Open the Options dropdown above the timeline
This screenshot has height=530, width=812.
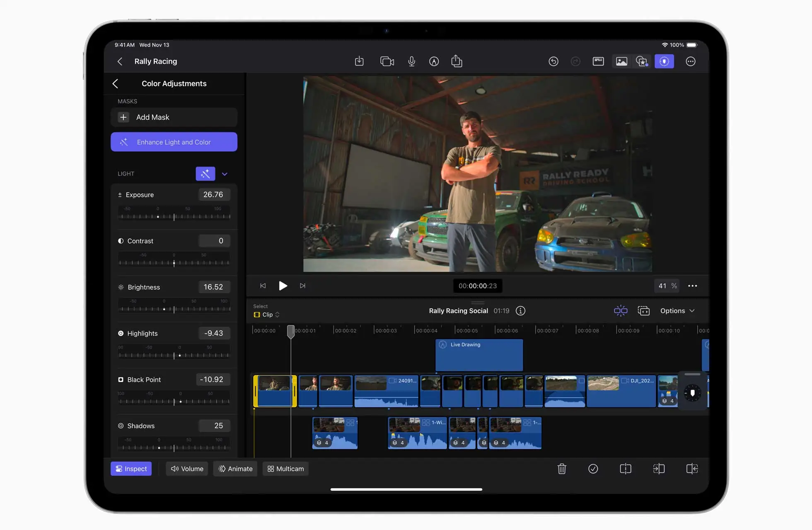pos(677,310)
